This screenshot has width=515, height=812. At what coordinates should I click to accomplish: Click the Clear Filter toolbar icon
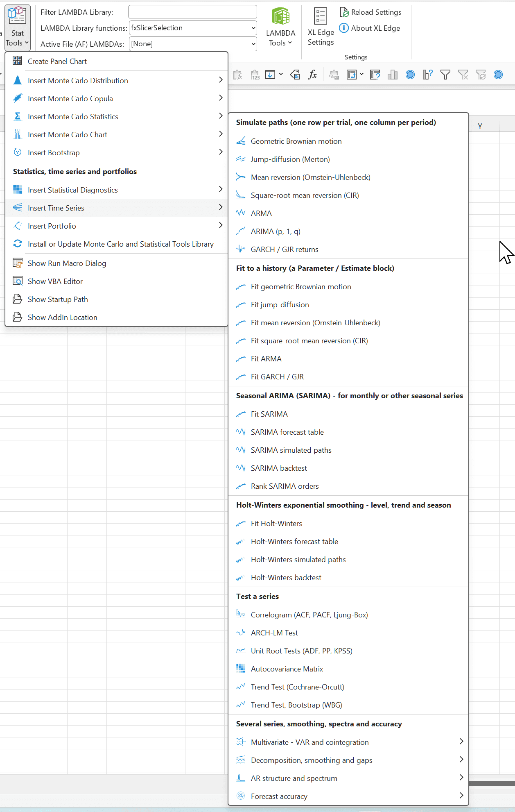pos(463,75)
